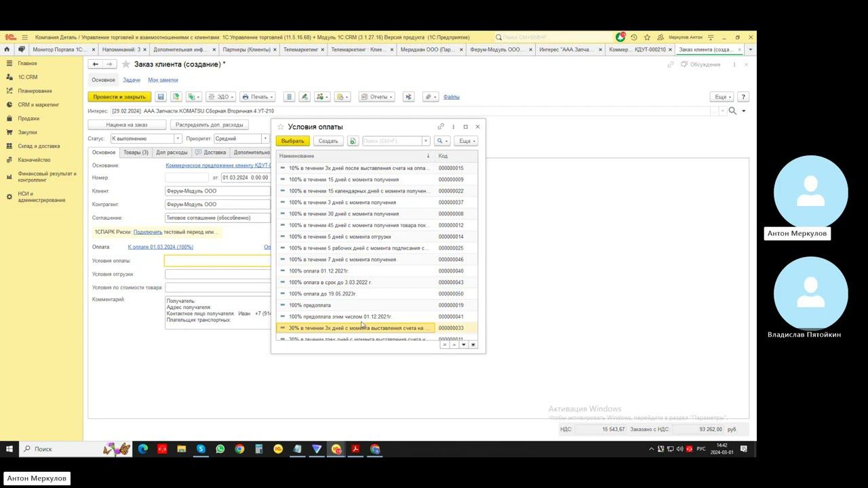Click the green refresh icon in the dialog

[x=353, y=141]
